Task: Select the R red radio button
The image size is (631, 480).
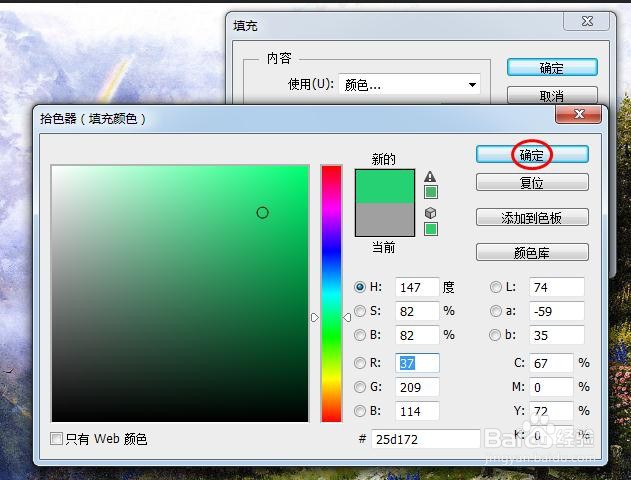Action: (360, 363)
